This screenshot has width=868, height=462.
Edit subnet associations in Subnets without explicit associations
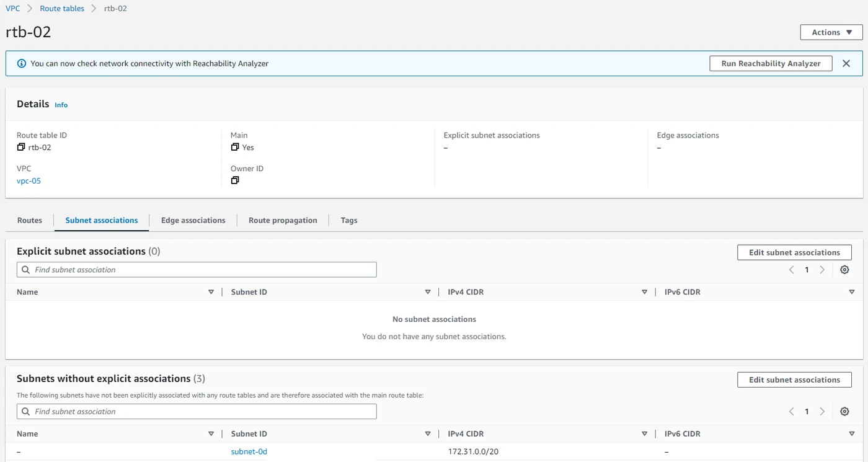(794, 380)
